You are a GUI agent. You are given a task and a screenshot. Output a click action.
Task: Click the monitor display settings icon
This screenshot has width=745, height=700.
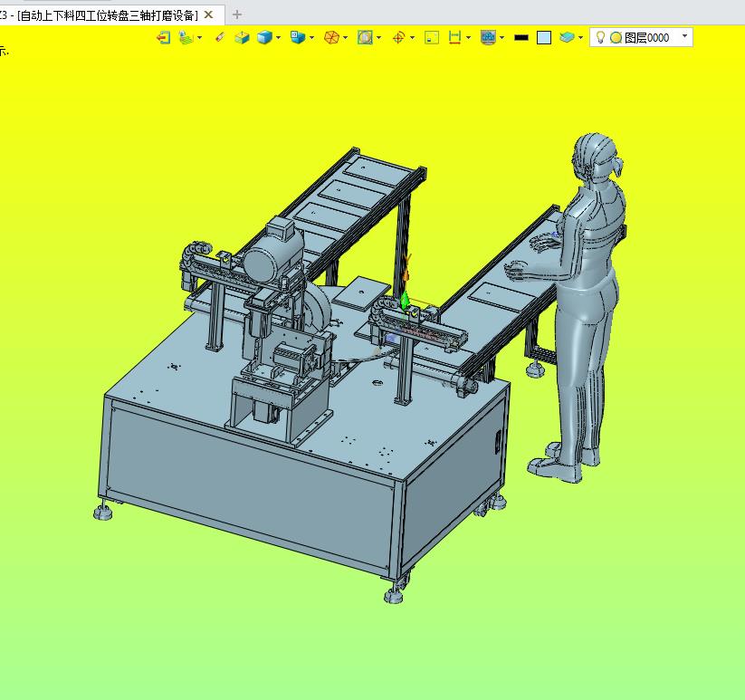click(x=488, y=37)
